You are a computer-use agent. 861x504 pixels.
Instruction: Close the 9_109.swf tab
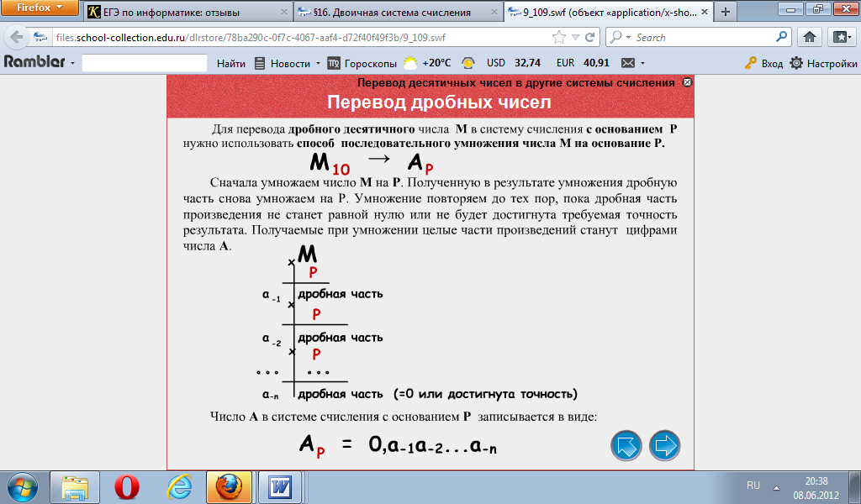705,12
